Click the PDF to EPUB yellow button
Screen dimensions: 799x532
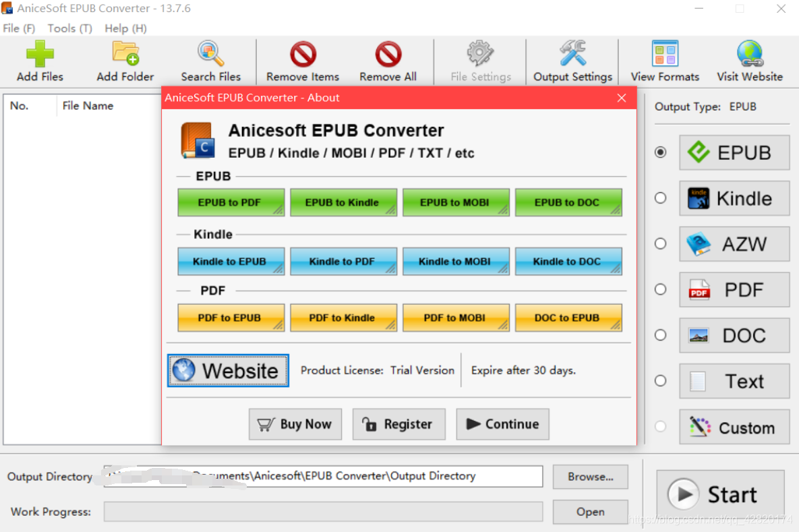point(231,318)
